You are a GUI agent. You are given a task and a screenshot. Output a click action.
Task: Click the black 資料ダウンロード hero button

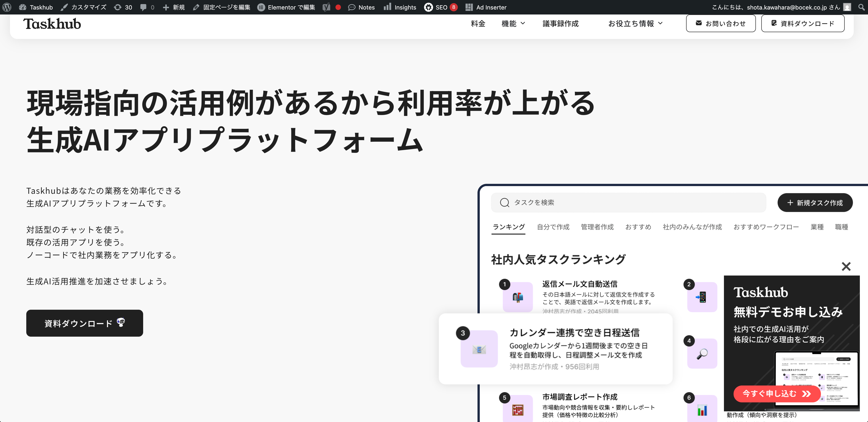(84, 323)
